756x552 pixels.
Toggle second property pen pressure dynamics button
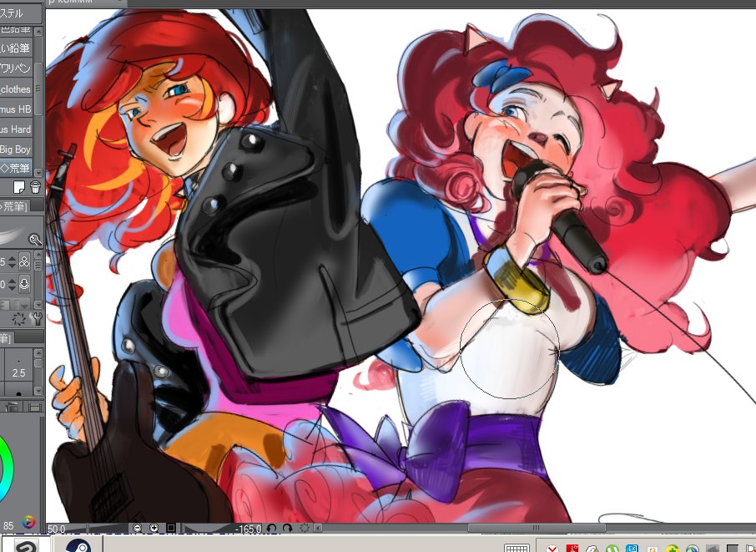click(x=24, y=284)
